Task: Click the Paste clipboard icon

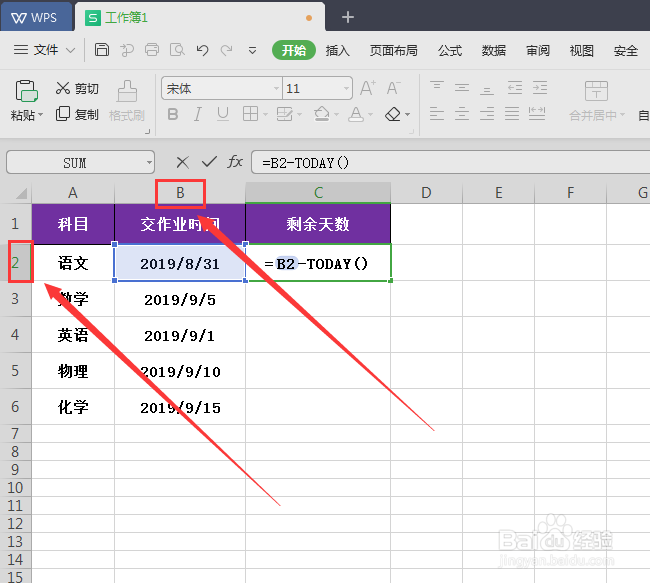Action: click(x=26, y=91)
